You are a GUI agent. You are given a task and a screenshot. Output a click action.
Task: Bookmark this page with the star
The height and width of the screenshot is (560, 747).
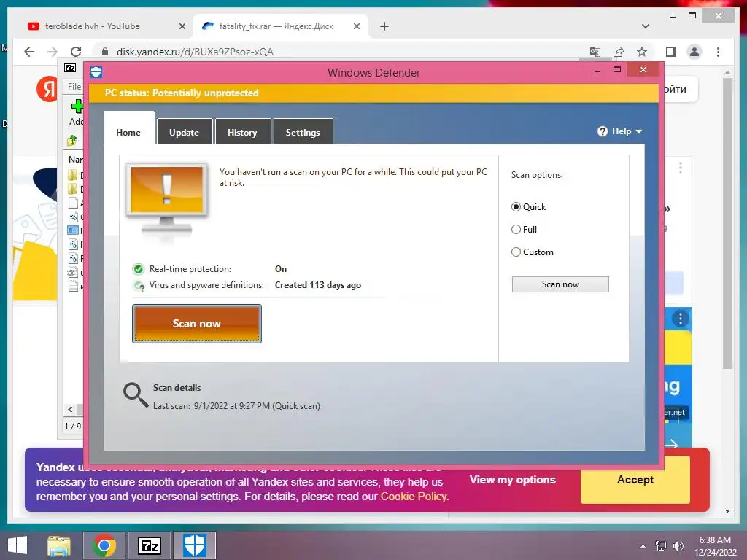642,52
